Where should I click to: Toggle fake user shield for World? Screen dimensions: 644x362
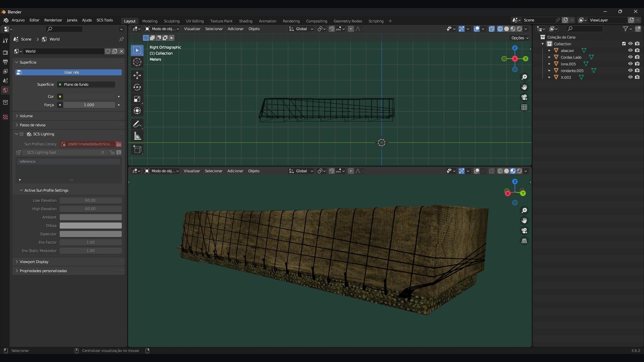108,51
